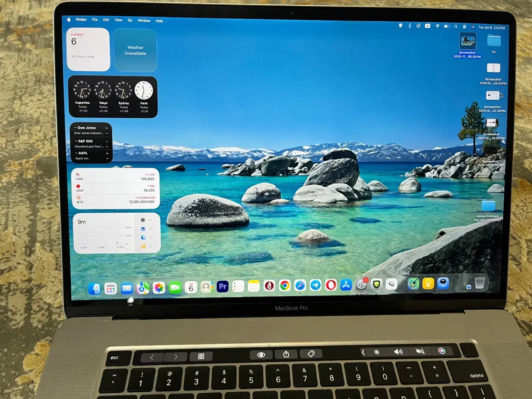This screenshot has width=532, height=399.
Task: Open Telegram from the Dock
Action: point(315,285)
